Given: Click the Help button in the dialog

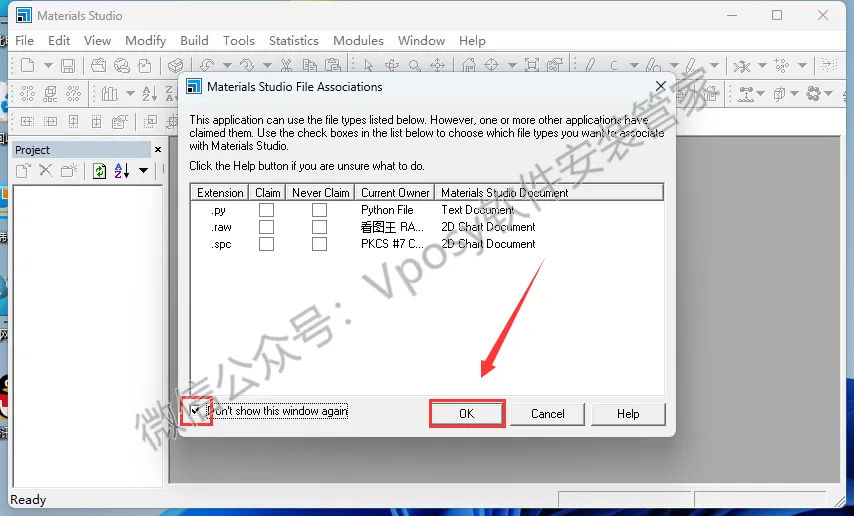Looking at the screenshot, I should point(628,414).
